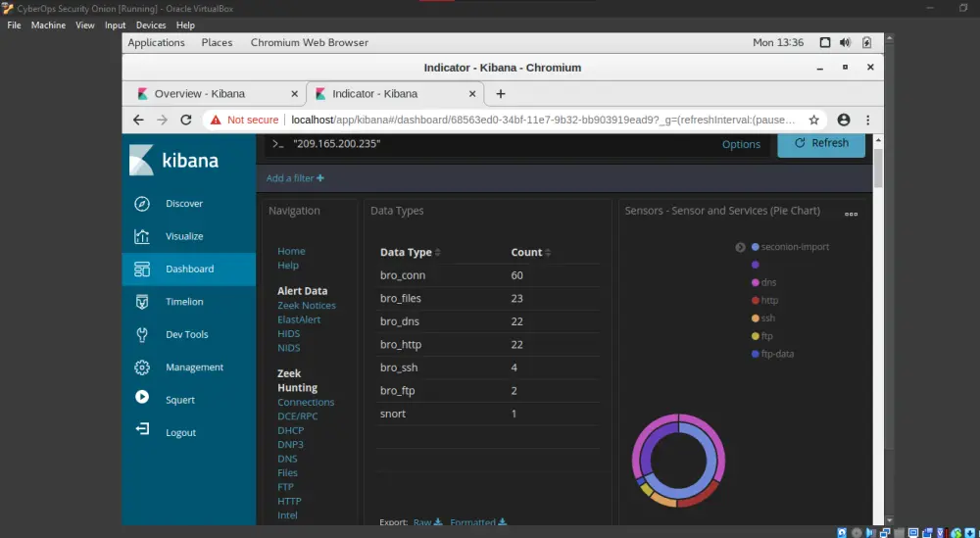Open the Management gear icon

tap(142, 367)
